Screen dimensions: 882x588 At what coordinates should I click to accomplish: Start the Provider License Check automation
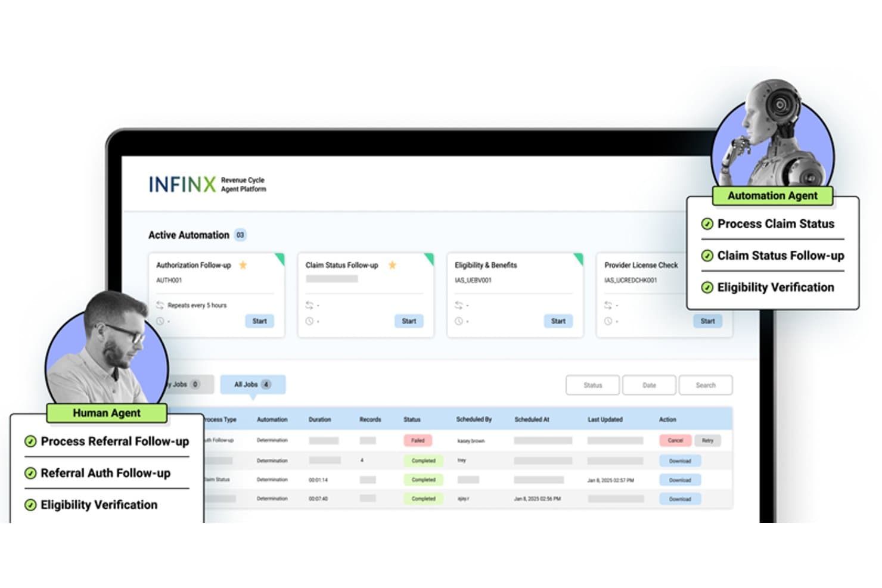[707, 321]
